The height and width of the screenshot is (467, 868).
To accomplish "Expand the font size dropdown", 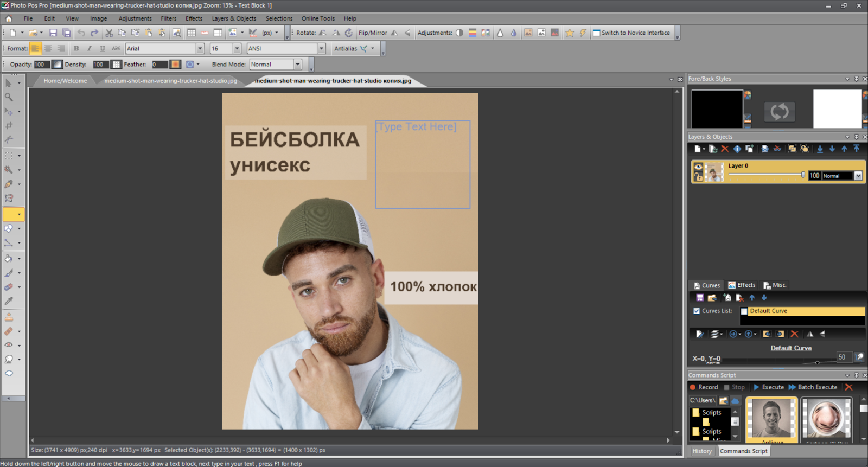I will (x=237, y=49).
